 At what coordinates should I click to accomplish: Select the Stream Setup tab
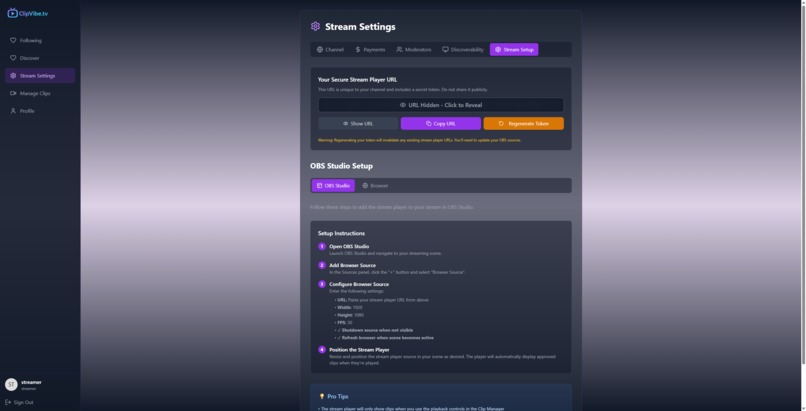click(x=514, y=49)
